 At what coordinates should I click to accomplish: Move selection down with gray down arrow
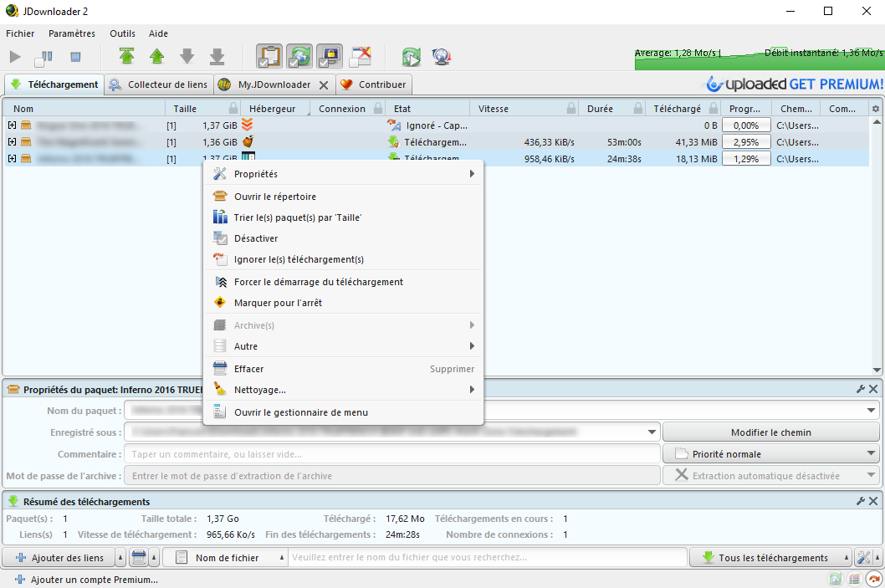(187, 56)
